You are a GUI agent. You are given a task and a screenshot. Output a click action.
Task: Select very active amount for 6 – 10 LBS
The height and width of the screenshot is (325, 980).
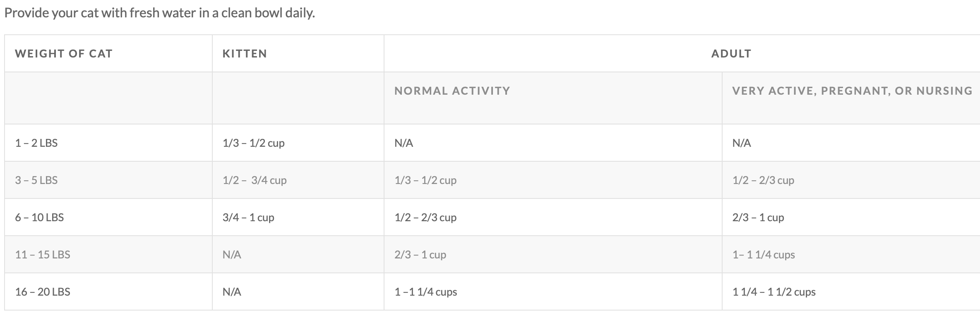[x=758, y=217]
